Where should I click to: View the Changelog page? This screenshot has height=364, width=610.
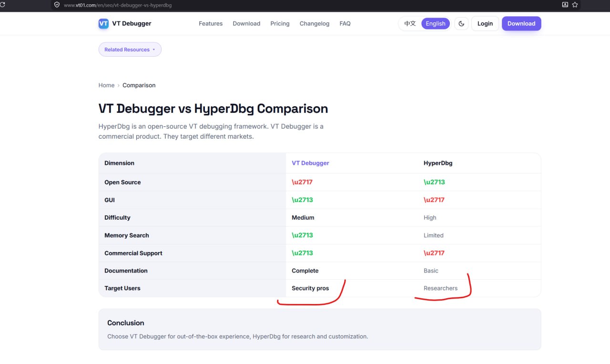coord(315,23)
